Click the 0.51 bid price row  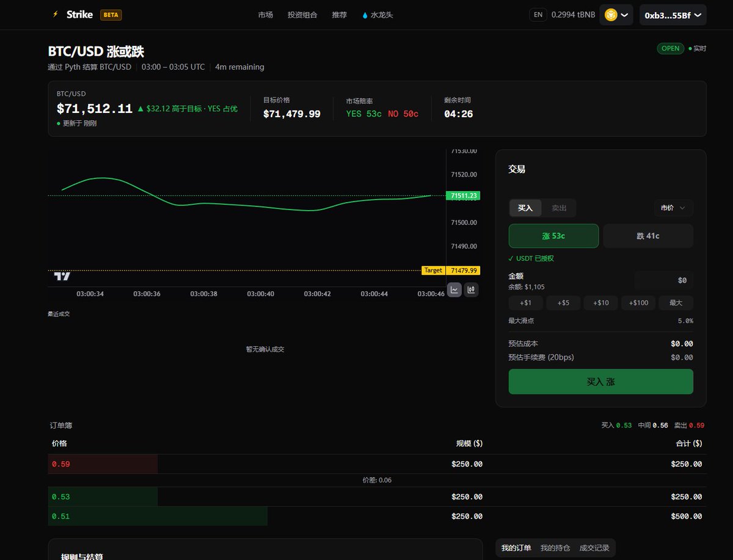tap(377, 517)
